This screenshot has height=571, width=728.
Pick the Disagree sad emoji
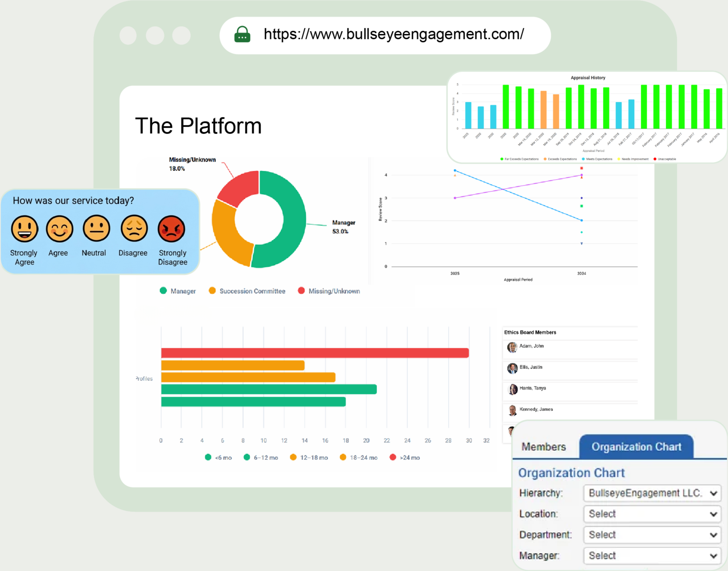coord(134,229)
